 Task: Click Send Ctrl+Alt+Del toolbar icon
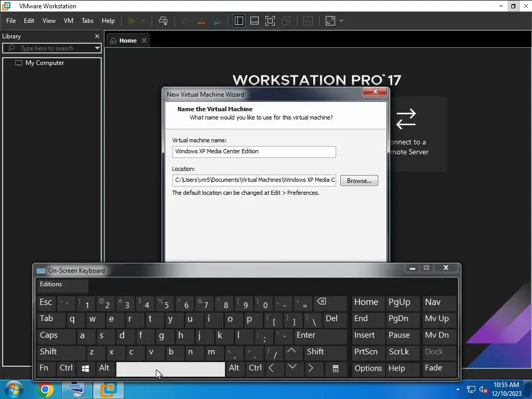(163, 21)
